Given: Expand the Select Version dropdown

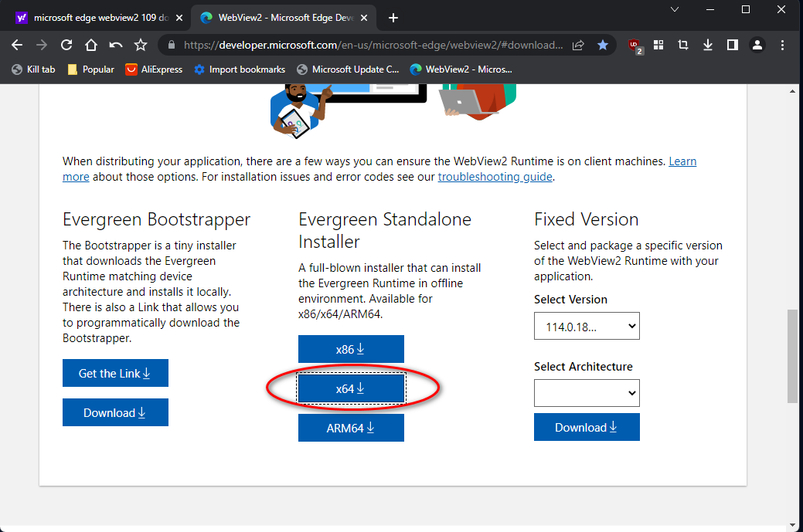Looking at the screenshot, I should [587, 326].
